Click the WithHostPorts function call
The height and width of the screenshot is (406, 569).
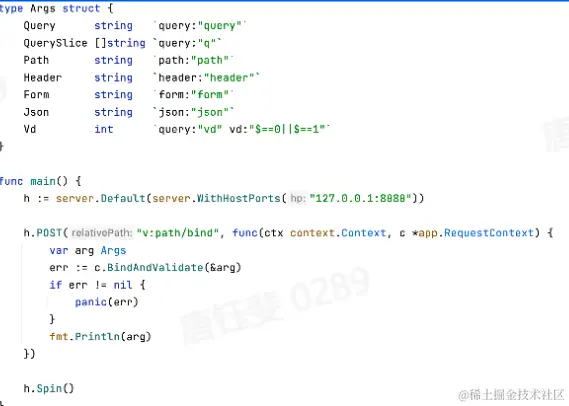[x=239, y=198]
